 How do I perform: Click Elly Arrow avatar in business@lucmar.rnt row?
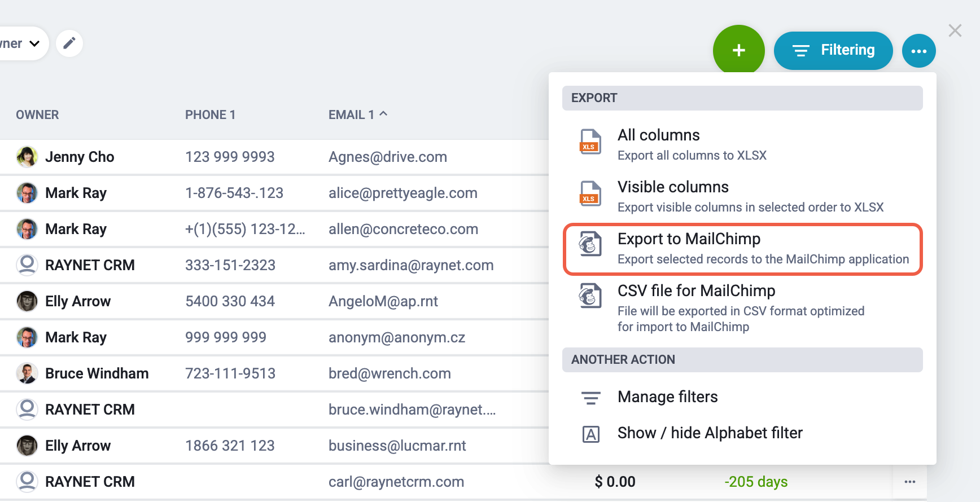pyautogui.click(x=27, y=446)
